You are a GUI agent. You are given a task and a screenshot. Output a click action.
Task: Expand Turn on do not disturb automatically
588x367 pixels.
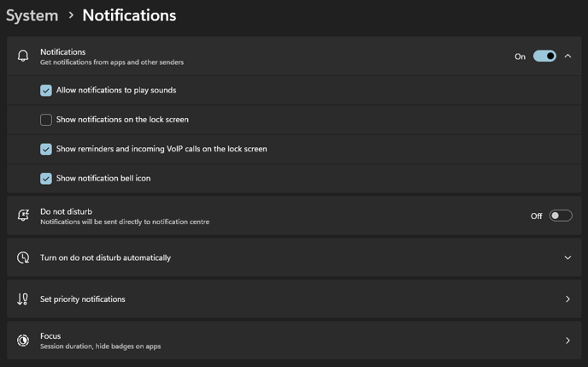pos(567,257)
